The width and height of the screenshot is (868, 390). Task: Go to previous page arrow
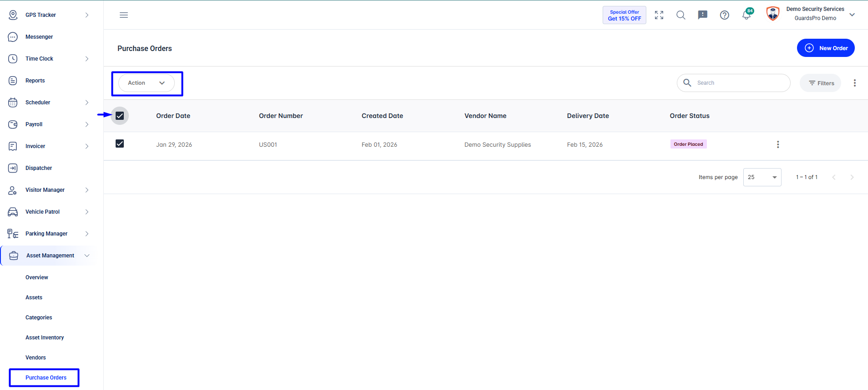coord(834,177)
